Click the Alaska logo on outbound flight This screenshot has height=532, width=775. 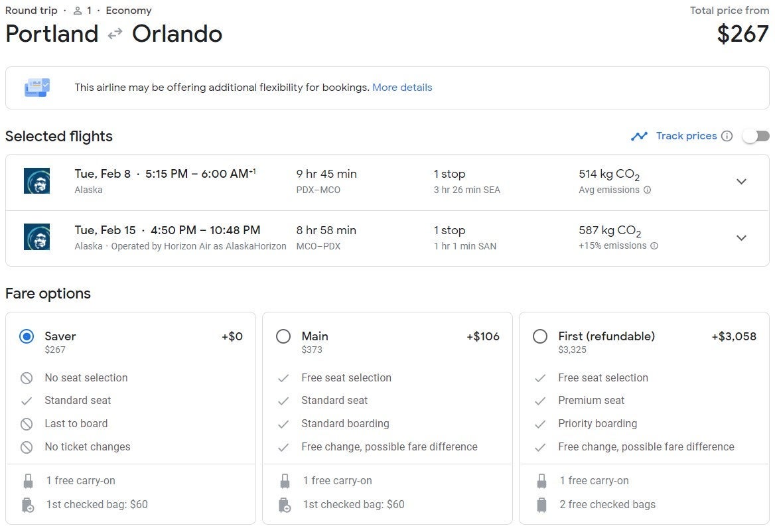pyautogui.click(x=36, y=181)
